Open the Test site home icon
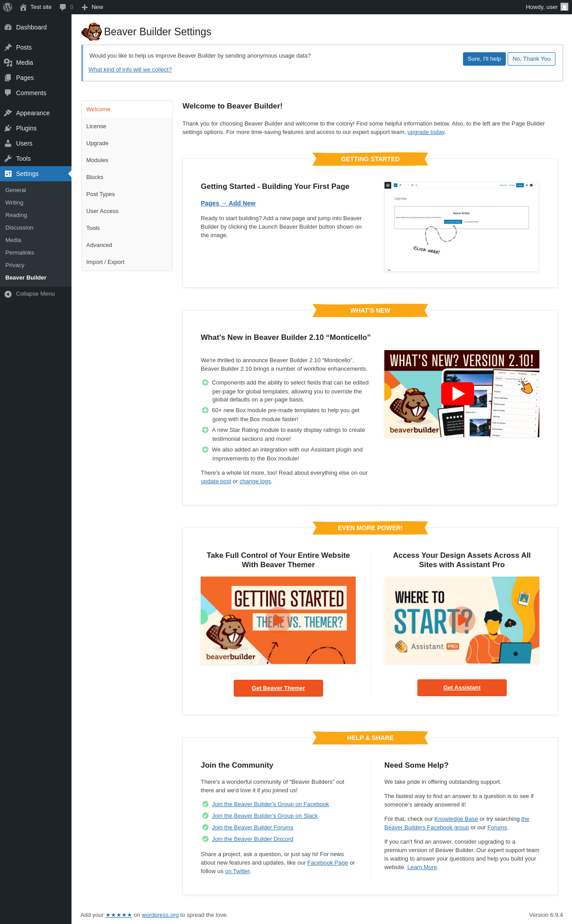This screenshot has height=924, width=572. (x=23, y=7)
